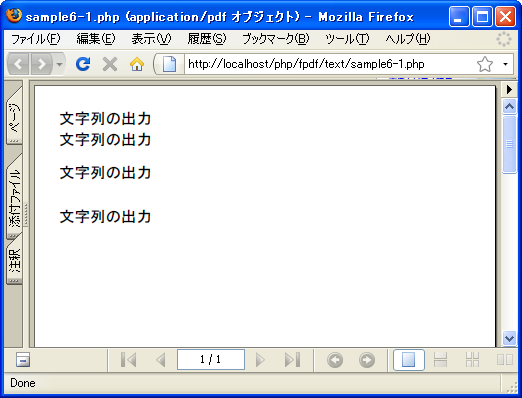Go to next view in PDF
Viewport: 522px width, 398px height.
coord(367,360)
